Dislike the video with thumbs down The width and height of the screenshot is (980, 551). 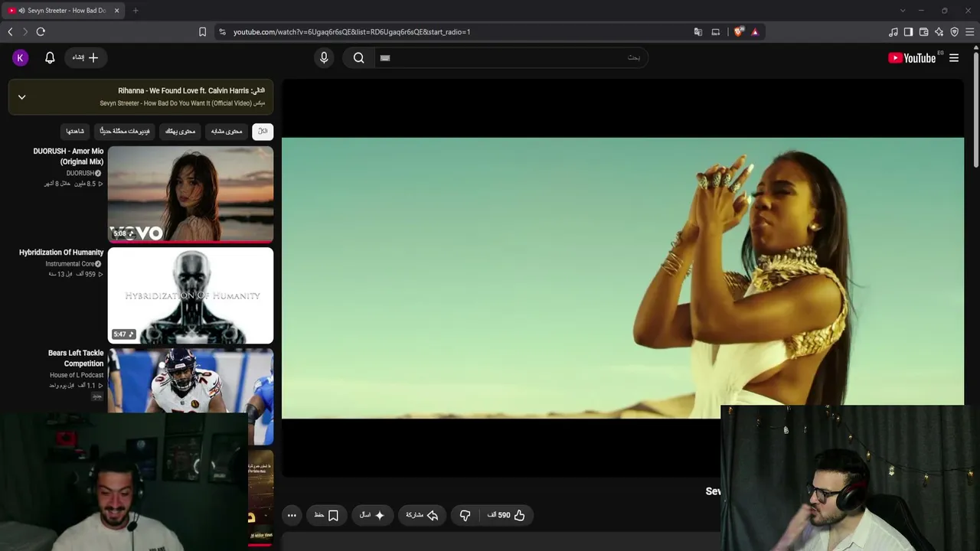pos(465,515)
